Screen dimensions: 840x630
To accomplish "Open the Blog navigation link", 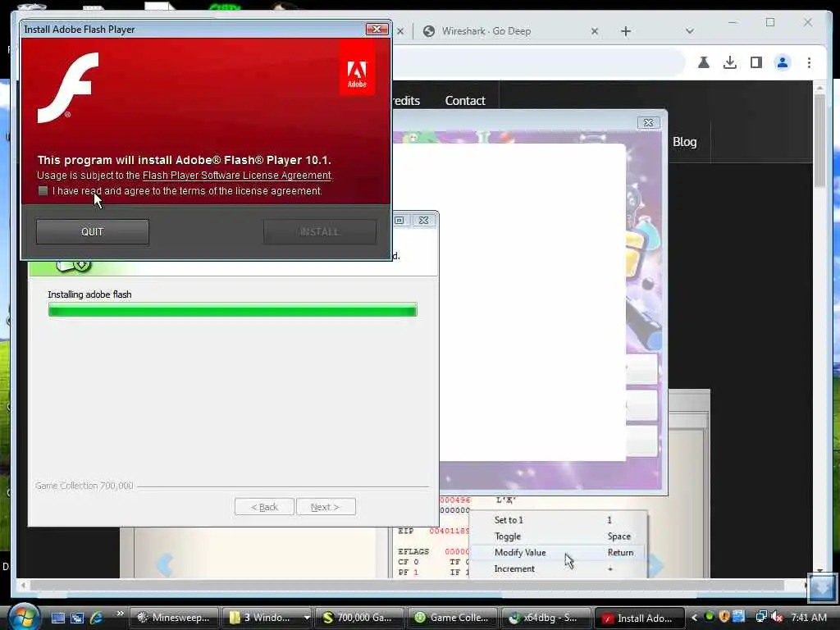I will point(685,142).
